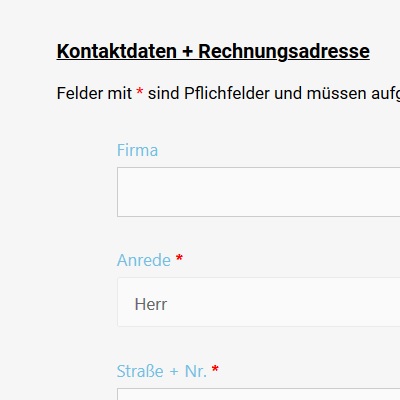Click the red asterisk beside Anrede
400x400 pixels.
point(179,258)
